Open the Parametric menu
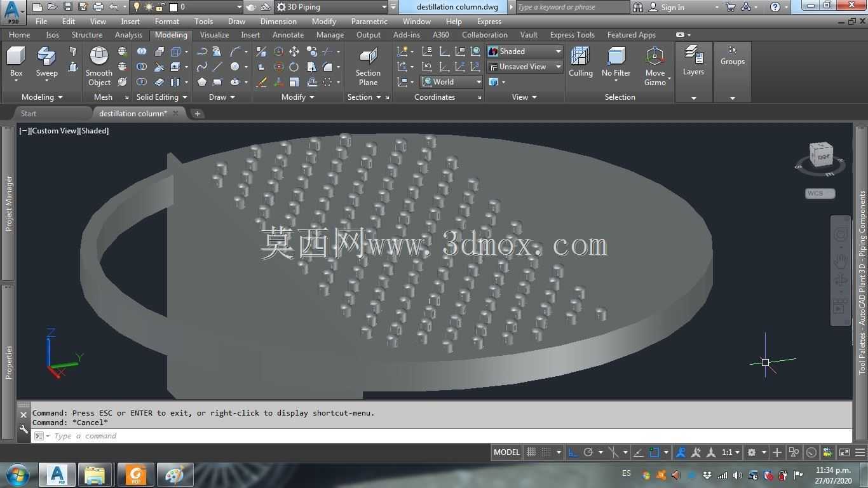The width and height of the screenshot is (868, 488). (x=369, y=21)
